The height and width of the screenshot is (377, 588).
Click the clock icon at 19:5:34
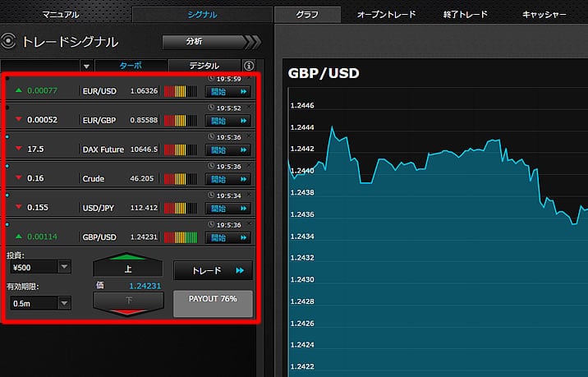(x=211, y=195)
